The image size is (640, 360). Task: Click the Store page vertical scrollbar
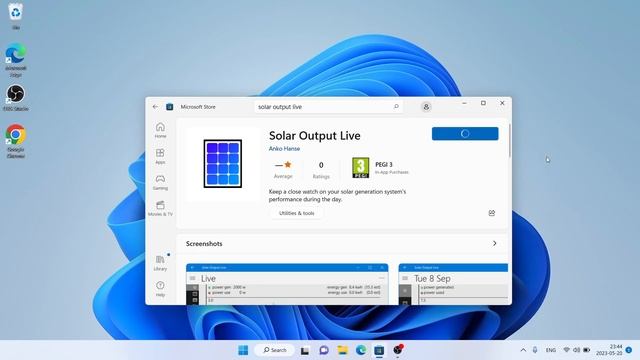pyautogui.click(x=509, y=141)
